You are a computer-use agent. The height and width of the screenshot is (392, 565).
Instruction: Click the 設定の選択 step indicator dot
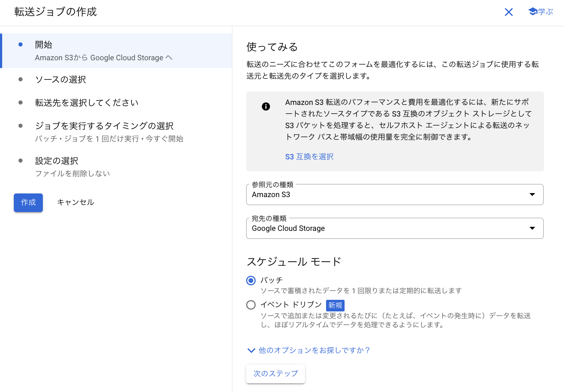tap(21, 160)
